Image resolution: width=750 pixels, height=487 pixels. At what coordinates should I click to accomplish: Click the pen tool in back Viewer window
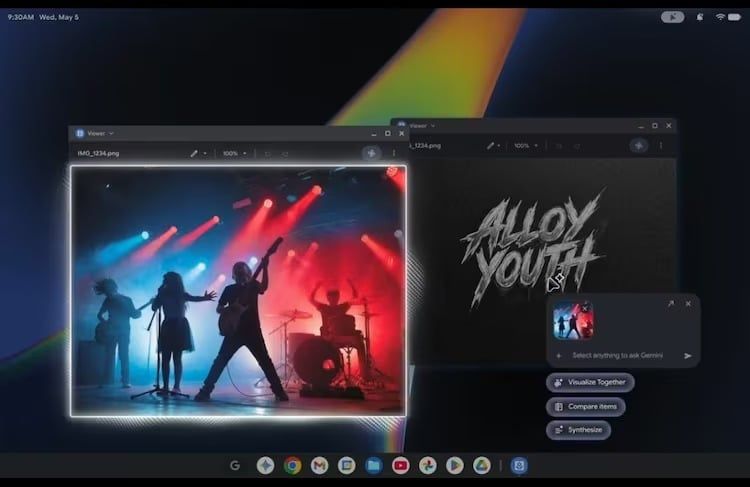click(490, 145)
